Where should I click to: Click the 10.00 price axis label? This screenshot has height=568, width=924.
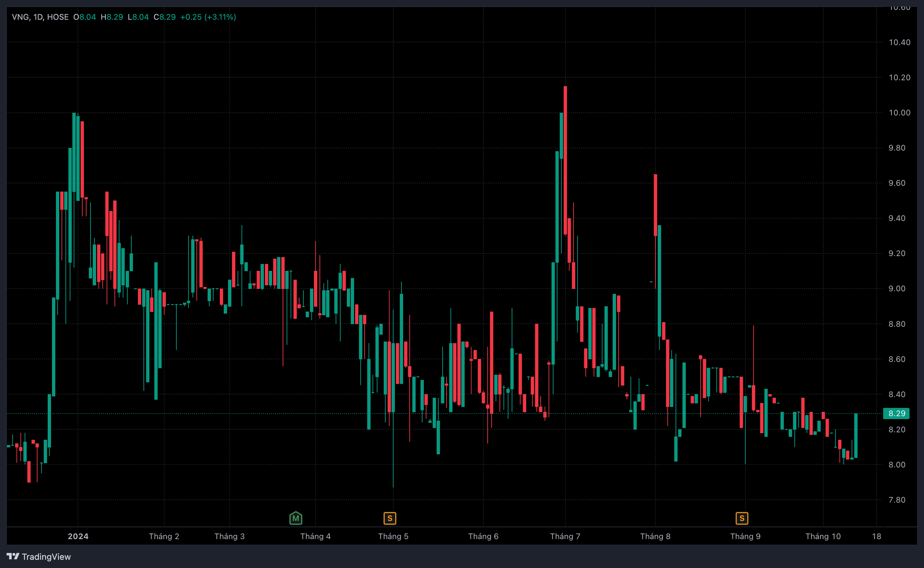pos(899,113)
